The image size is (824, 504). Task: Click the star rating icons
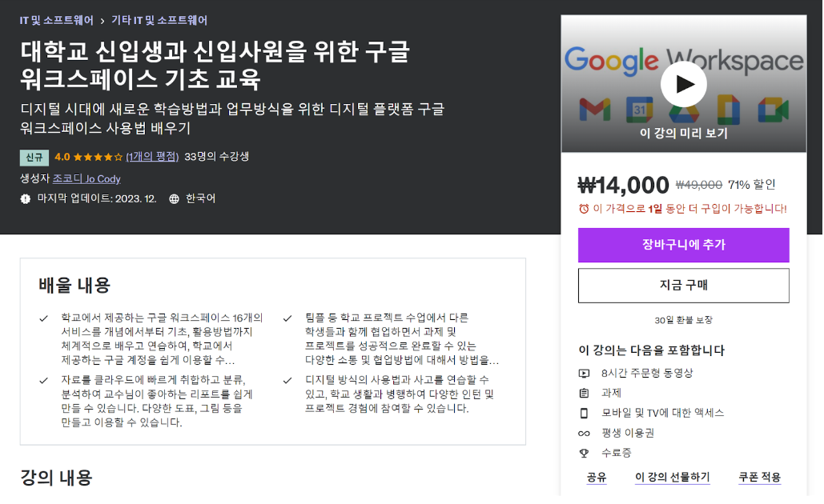pos(98,157)
